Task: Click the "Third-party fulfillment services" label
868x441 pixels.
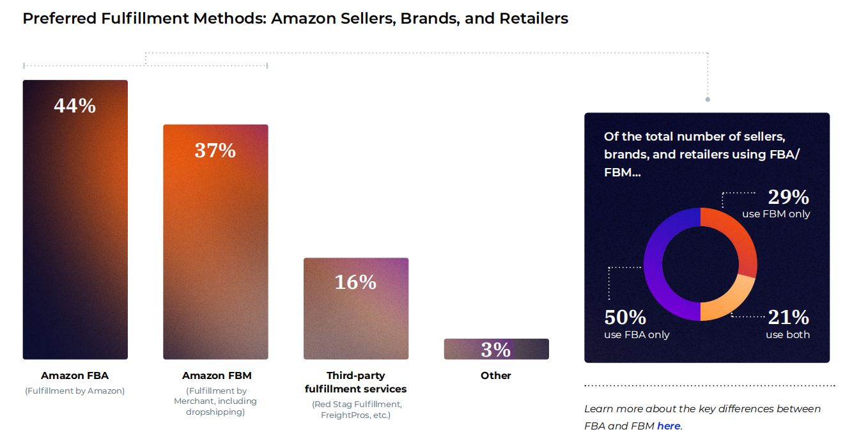Action: click(x=355, y=382)
